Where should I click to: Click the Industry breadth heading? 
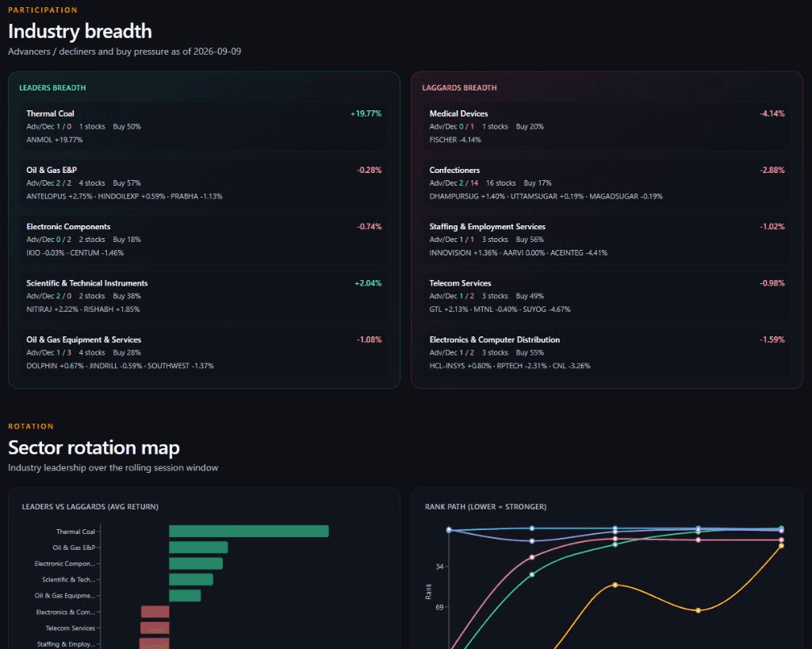[x=80, y=31]
